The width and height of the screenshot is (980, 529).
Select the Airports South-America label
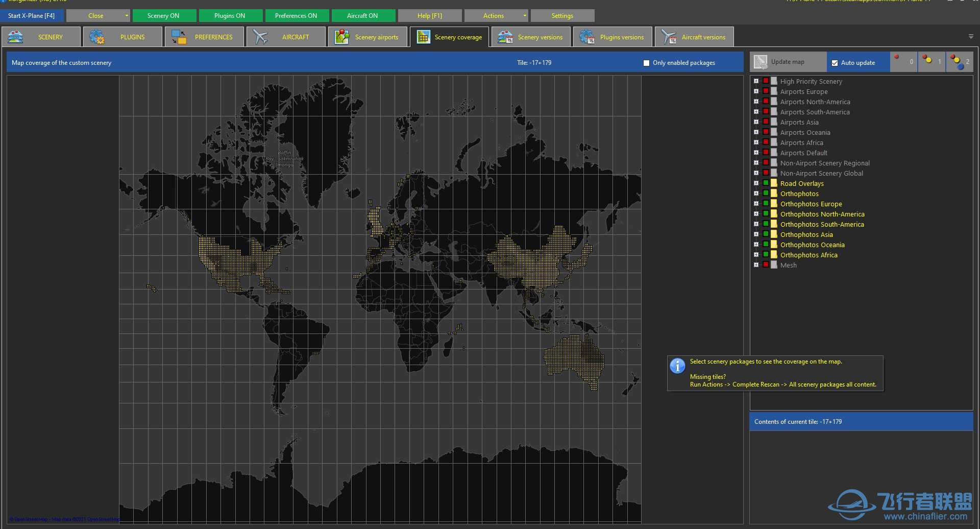pyautogui.click(x=815, y=112)
